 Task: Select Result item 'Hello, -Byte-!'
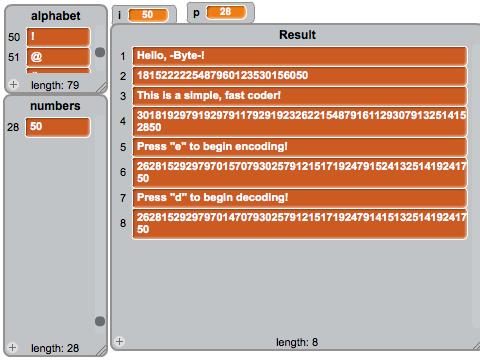pos(300,56)
